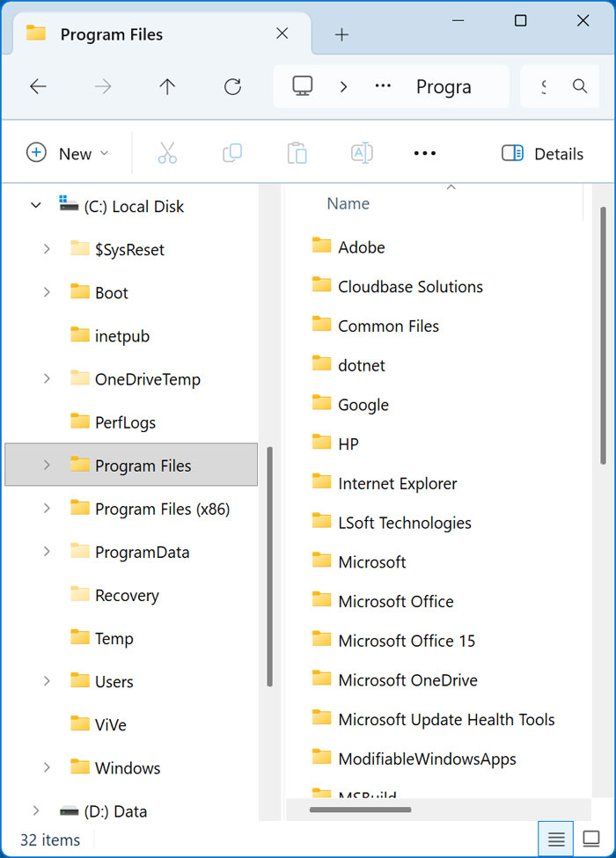This screenshot has height=858, width=616.
Task: Open a new tab with the plus button
Action: (341, 34)
